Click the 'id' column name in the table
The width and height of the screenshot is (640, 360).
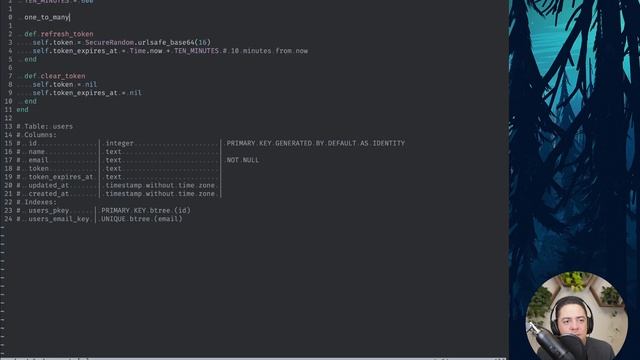click(x=32, y=143)
